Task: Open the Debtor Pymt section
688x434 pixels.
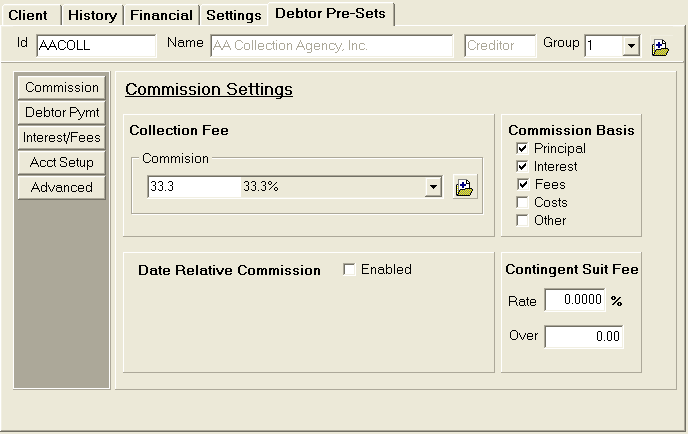Action: (x=62, y=112)
